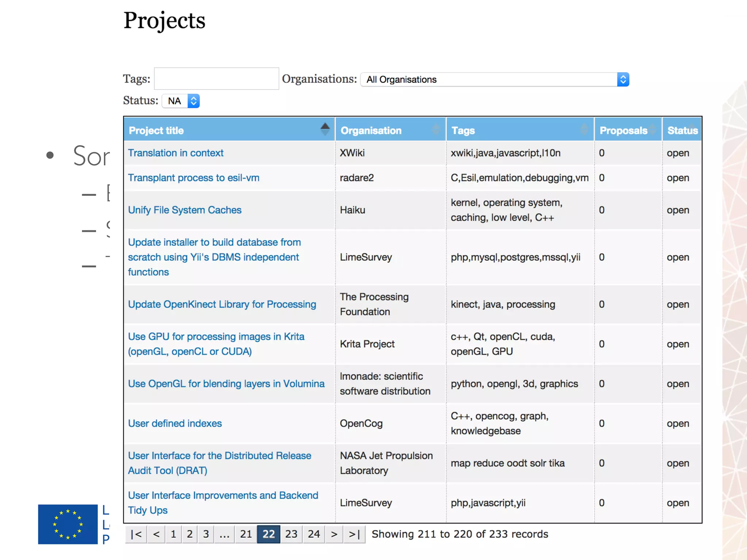Go to last page with >| button
This screenshot has width=747, height=560.
tap(354, 534)
